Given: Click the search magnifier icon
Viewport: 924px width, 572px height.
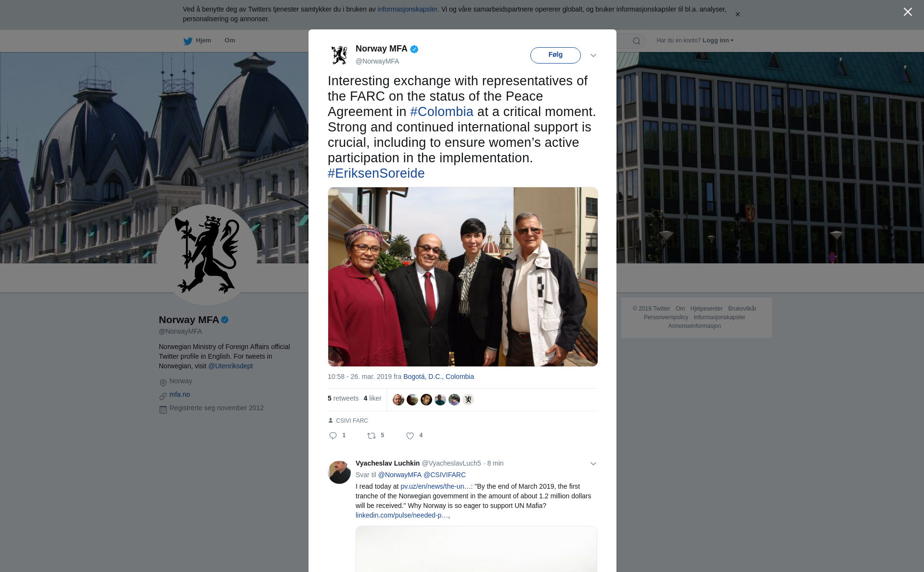Looking at the screenshot, I should pos(637,41).
